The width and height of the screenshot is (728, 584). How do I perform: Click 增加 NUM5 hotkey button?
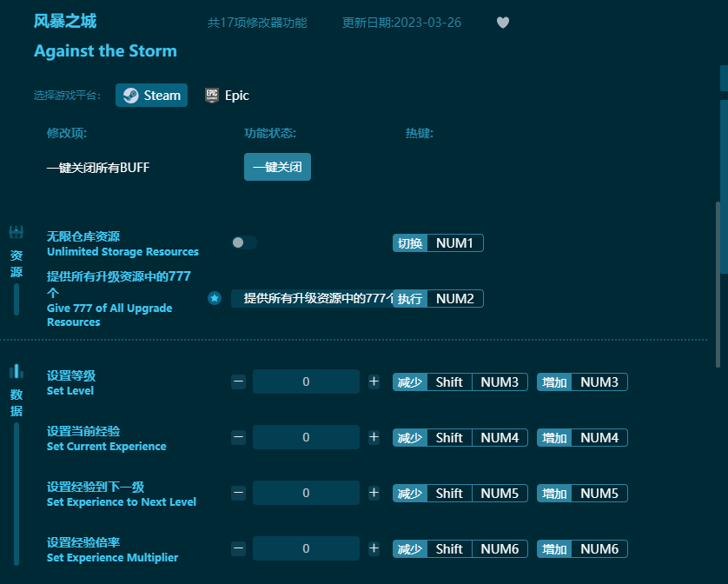582,493
